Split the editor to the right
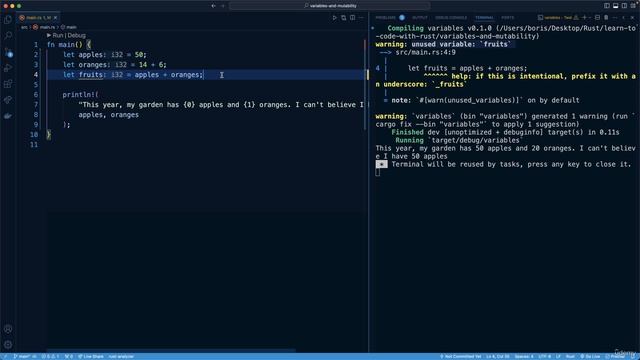This screenshot has width=640, height=360. (x=353, y=18)
